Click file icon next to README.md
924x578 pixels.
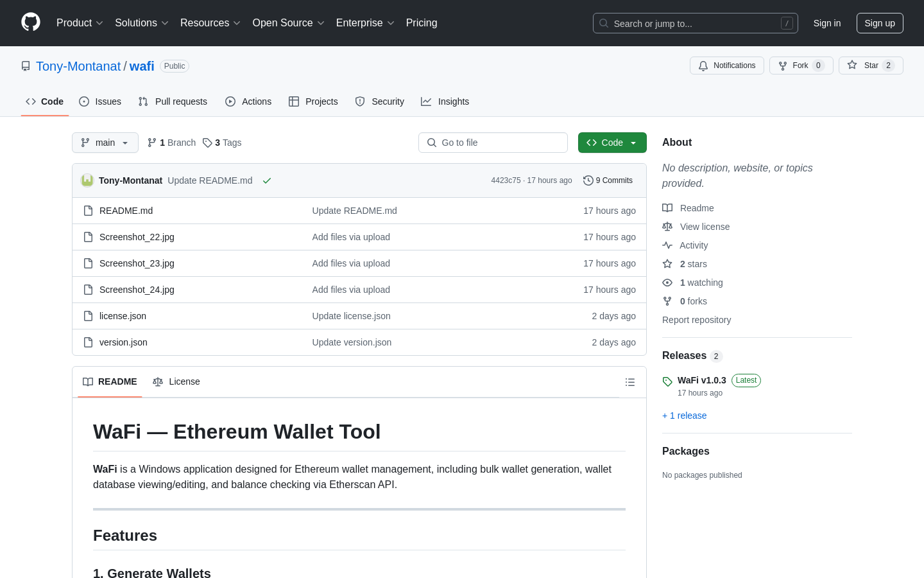(x=89, y=211)
